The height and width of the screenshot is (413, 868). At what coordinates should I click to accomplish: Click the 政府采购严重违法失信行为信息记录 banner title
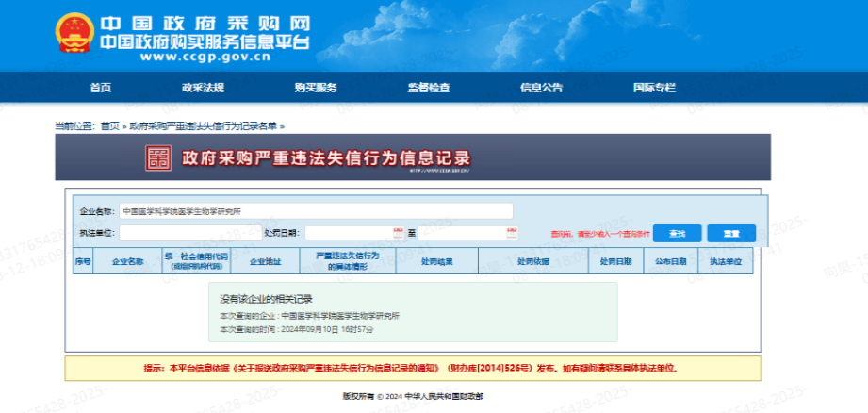click(x=327, y=157)
